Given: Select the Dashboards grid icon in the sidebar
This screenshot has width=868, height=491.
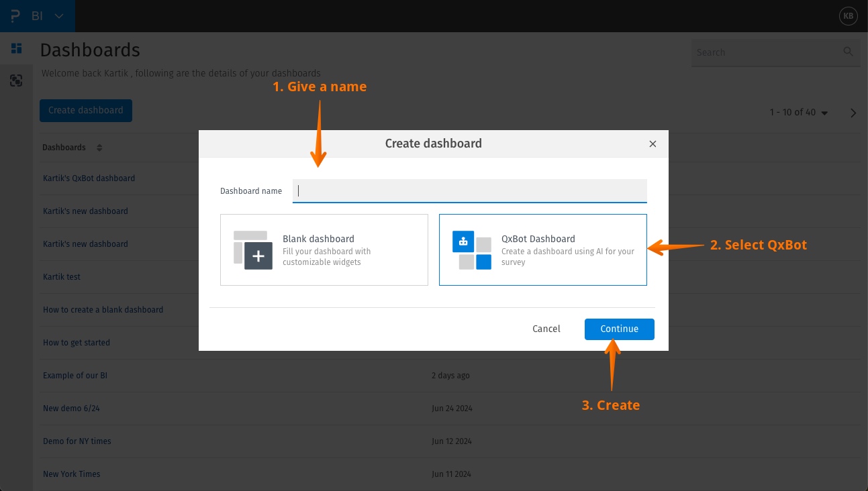Looking at the screenshot, I should tap(16, 48).
